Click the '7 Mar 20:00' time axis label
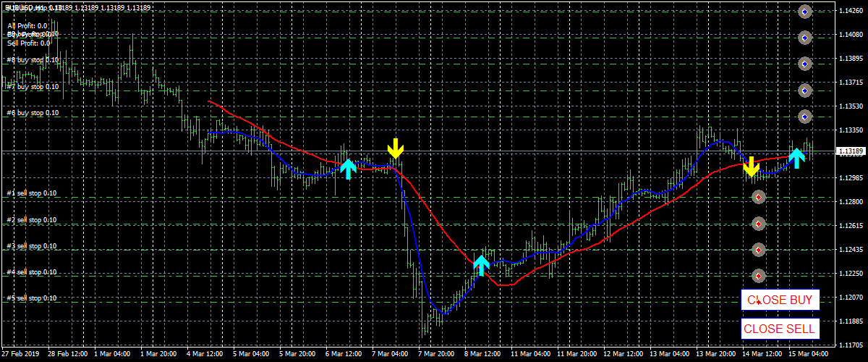This screenshot has width=868, height=362. (435, 354)
